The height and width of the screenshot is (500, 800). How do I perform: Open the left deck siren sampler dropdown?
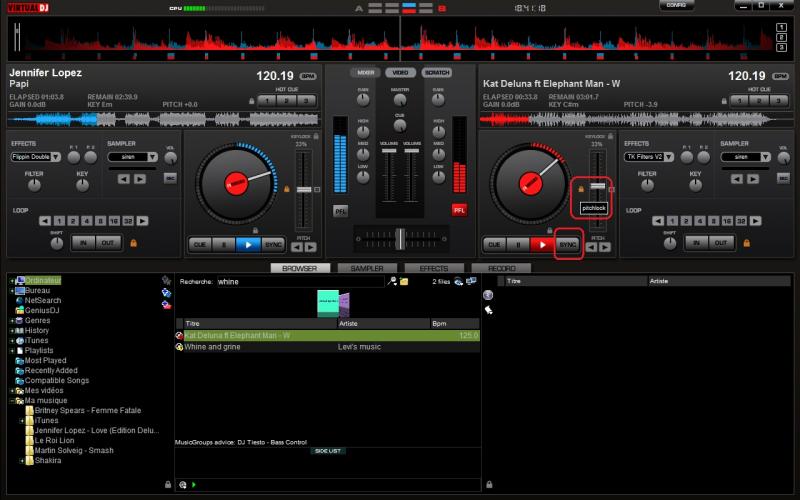[134, 157]
